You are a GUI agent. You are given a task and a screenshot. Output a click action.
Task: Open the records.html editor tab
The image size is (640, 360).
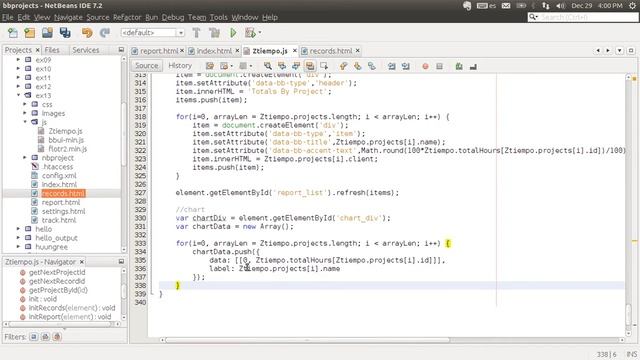[x=331, y=51]
